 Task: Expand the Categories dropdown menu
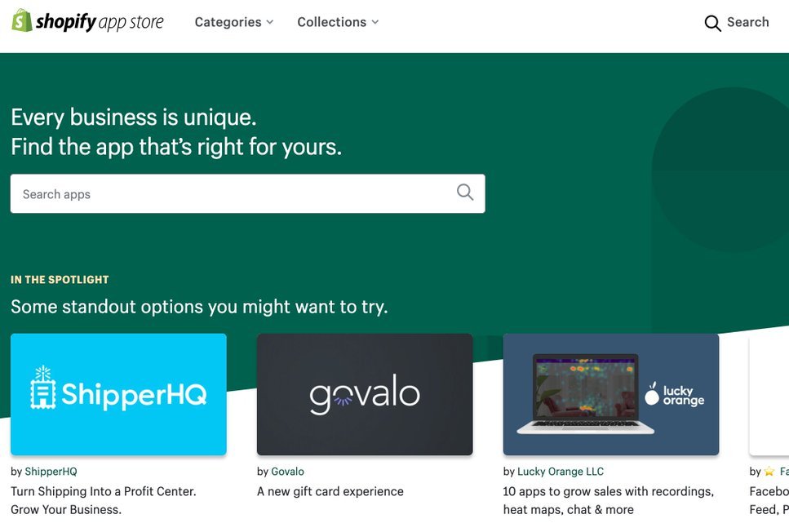coord(234,22)
